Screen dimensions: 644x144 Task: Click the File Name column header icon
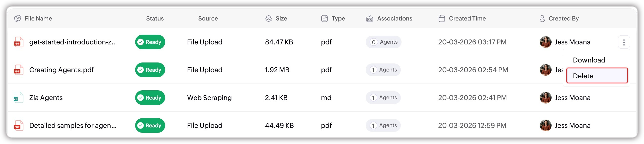18,19
